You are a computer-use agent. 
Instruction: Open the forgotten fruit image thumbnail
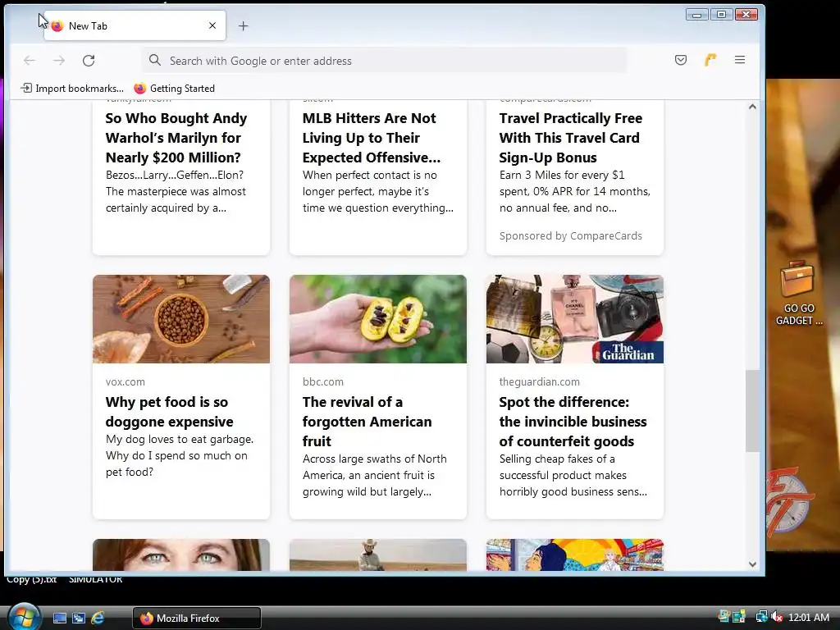pos(377,319)
